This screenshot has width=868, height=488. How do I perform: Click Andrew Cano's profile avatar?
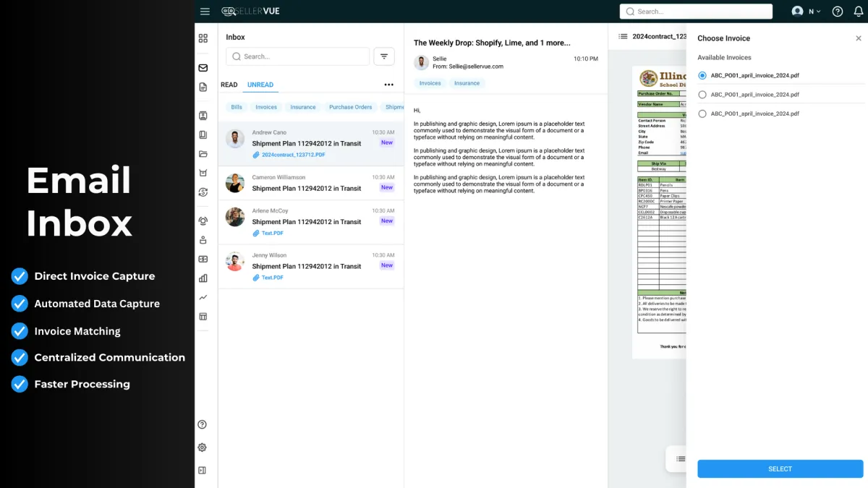click(235, 139)
